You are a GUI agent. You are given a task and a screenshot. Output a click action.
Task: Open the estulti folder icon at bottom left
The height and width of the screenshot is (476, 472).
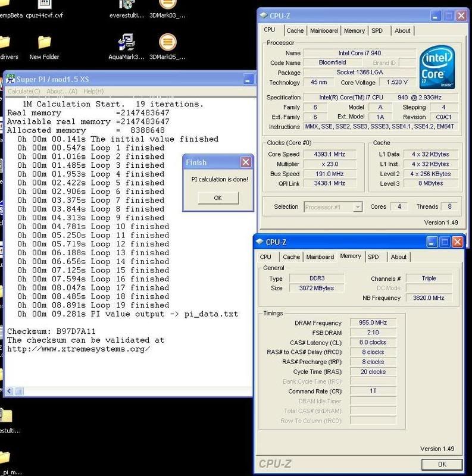(x=8, y=421)
